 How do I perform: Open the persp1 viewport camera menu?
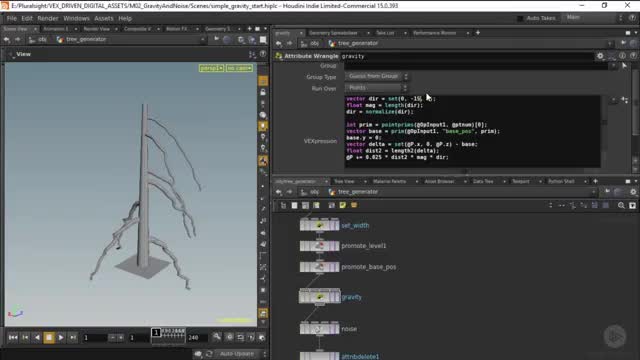211,68
